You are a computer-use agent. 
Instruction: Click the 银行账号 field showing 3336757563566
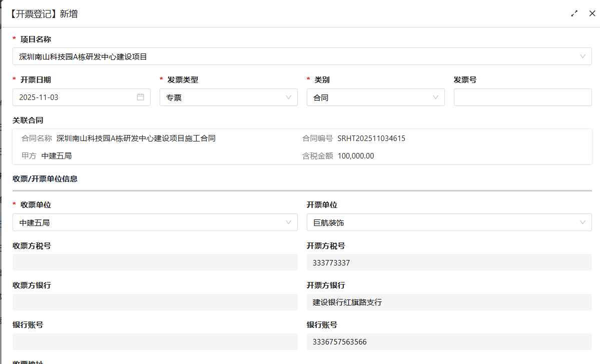[449, 342]
